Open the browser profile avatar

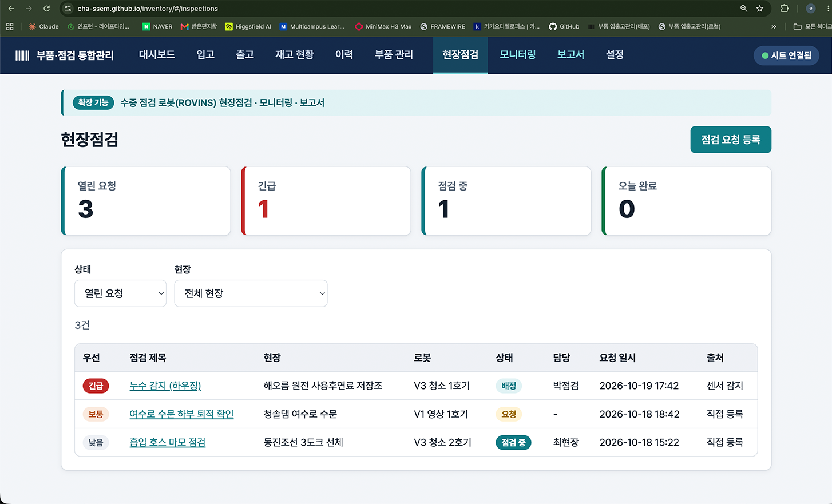810,9
